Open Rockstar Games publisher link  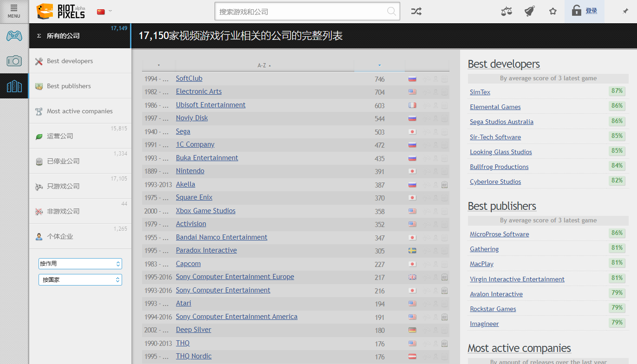(x=493, y=309)
